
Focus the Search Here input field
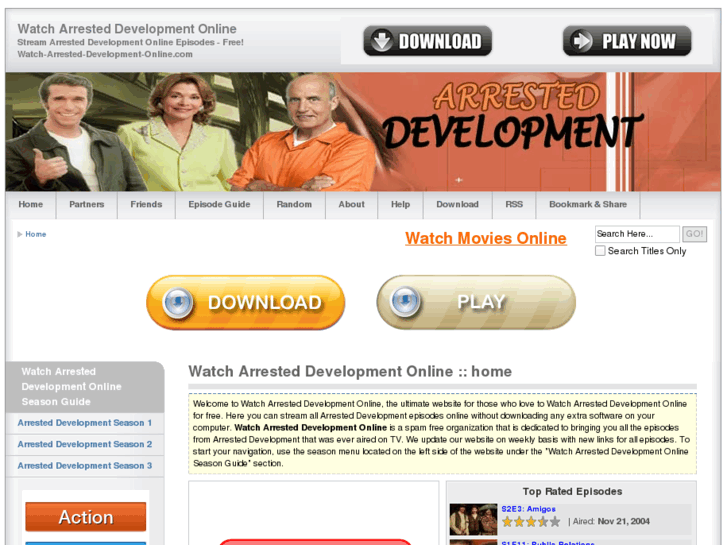[x=637, y=234]
